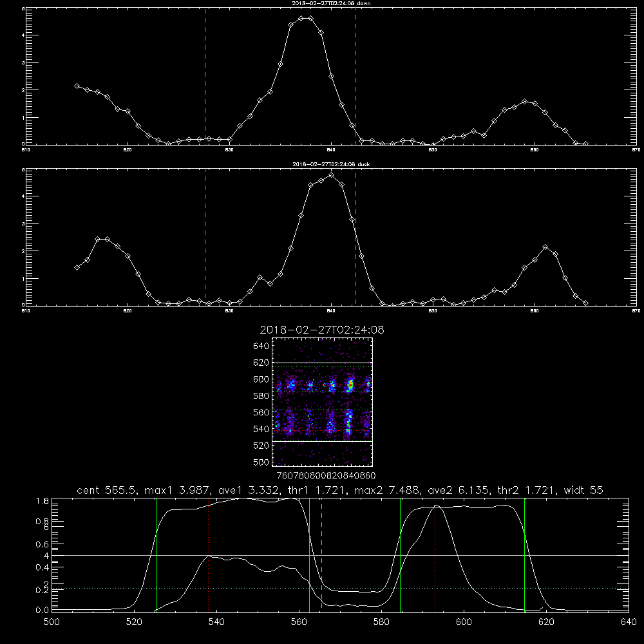This screenshot has width=644, height=644.
Task: Click the 580 label on the bottom plot x-axis
Action: pyautogui.click(x=381, y=622)
